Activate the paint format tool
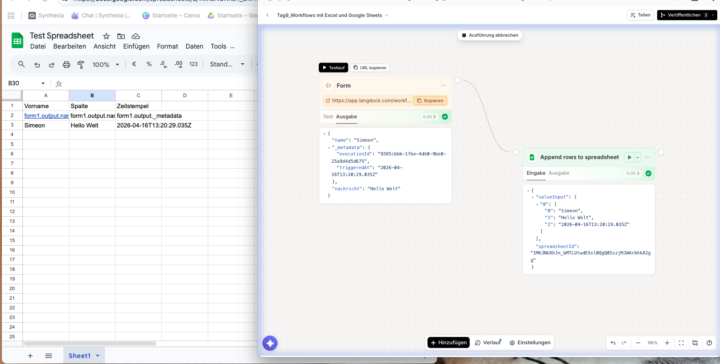Image resolution: width=720 pixels, height=364 pixels. (x=81, y=65)
